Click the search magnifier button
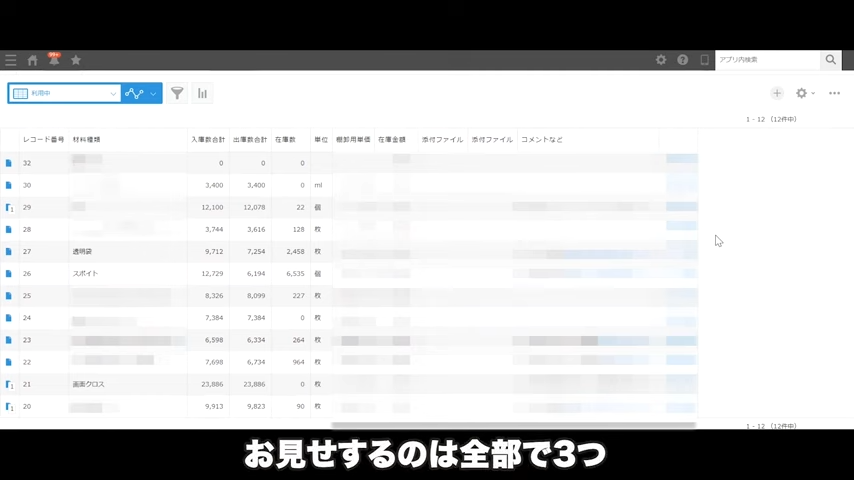 point(831,60)
